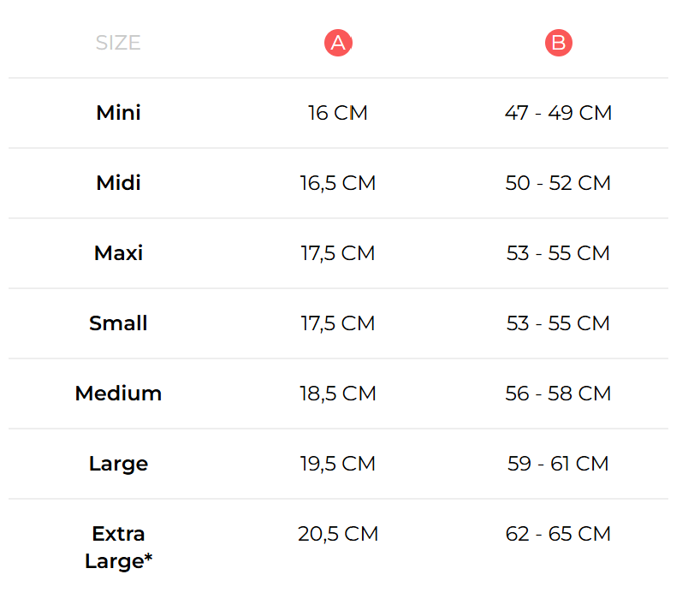Click the Large size label
The height and width of the screenshot is (604, 700).
coord(118,464)
